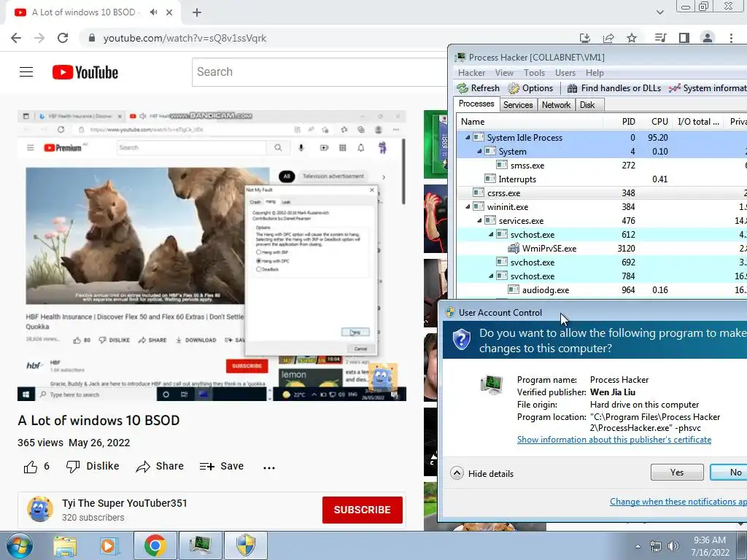
Task: Go to YouTube home via logo
Action: tap(85, 72)
